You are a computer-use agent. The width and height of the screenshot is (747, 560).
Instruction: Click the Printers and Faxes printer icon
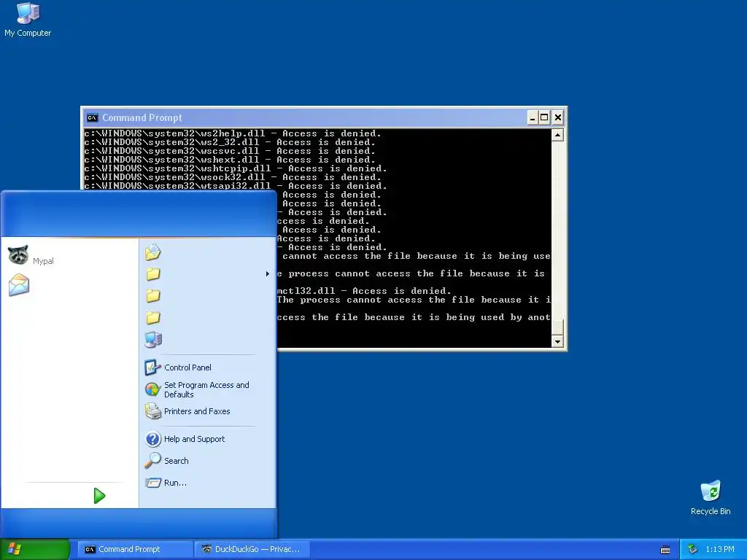coord(153,411)
